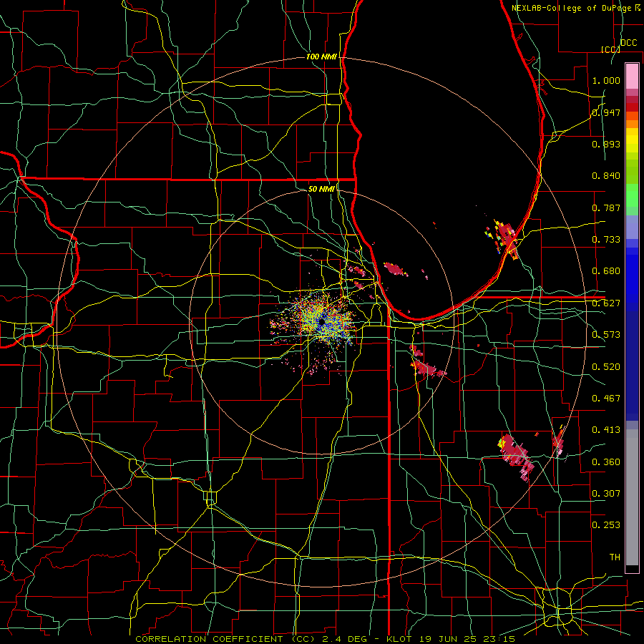This screenshot has height=644, width=644.
Task: Pick the yellow swatch on the color bar
Action: pyautogui.click(x=632, y=141)
